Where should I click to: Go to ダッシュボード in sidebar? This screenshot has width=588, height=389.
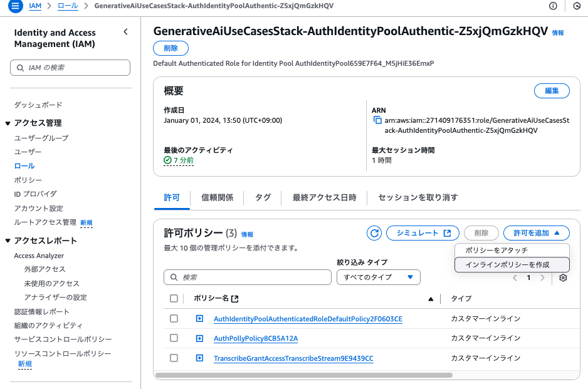click(x=38, y=105)
